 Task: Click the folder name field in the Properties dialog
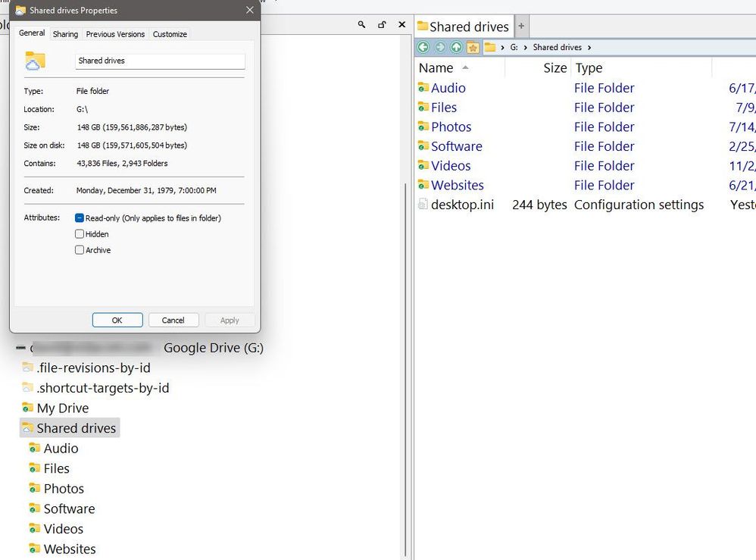pyautogui.click(x=160, y=61)
